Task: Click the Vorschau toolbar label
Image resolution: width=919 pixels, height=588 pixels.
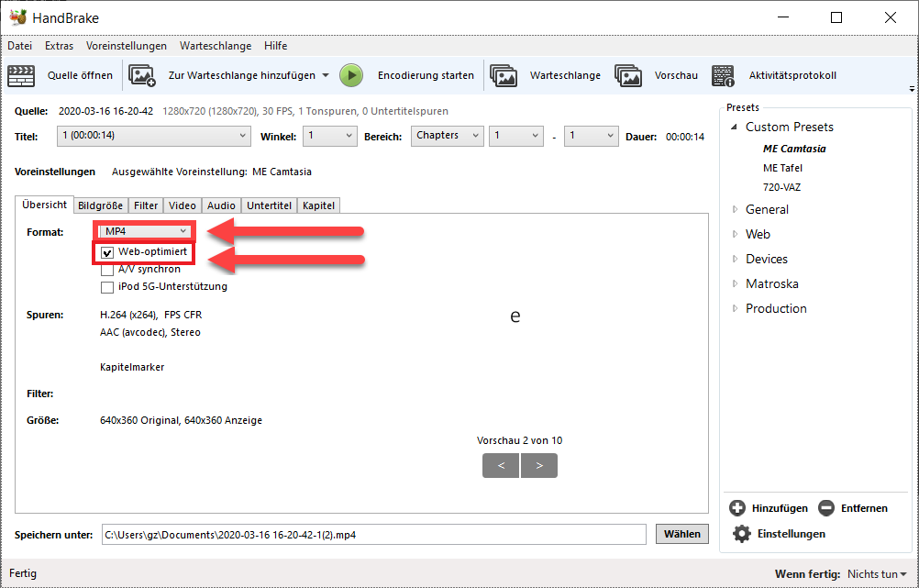Action: tap(676, 75)
